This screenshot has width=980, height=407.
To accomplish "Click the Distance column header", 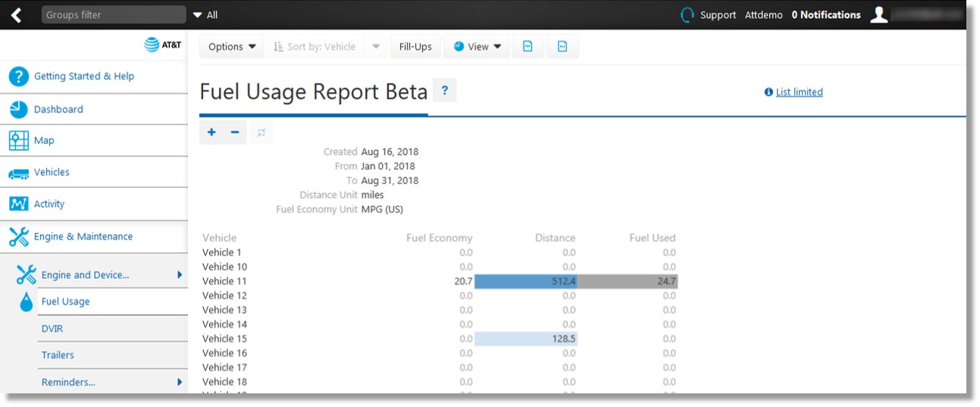I will point(555,237).
